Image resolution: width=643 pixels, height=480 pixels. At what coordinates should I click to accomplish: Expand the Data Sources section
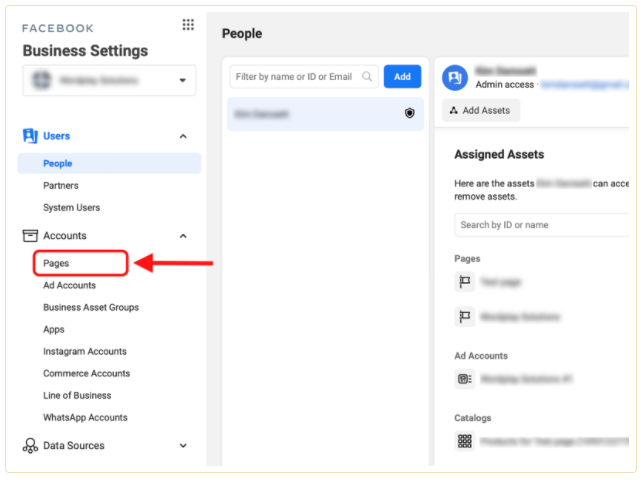[x=183, y=446]
